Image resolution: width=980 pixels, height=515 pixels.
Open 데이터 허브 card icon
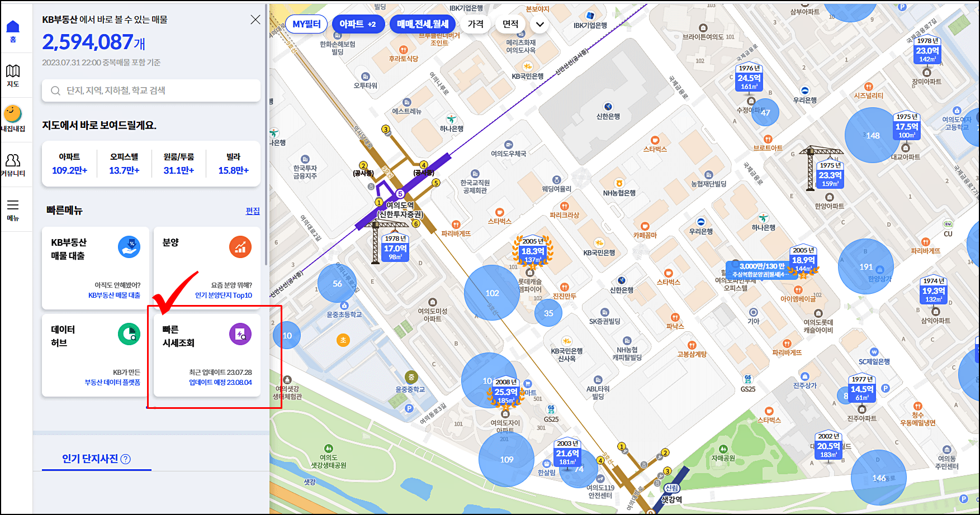[x=129, y=334]
